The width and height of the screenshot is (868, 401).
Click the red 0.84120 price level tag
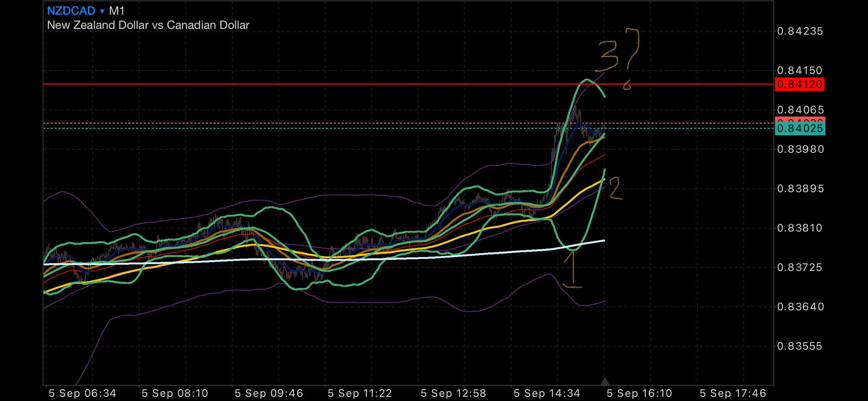click(x=799, y=84)
